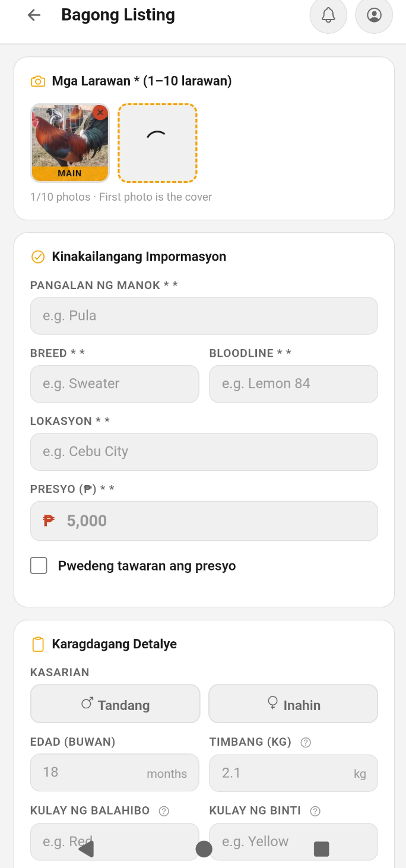Enable the Pwedeng tawaran ang presyo checkbox
406x868 pixels.
[x=39, y=565]
